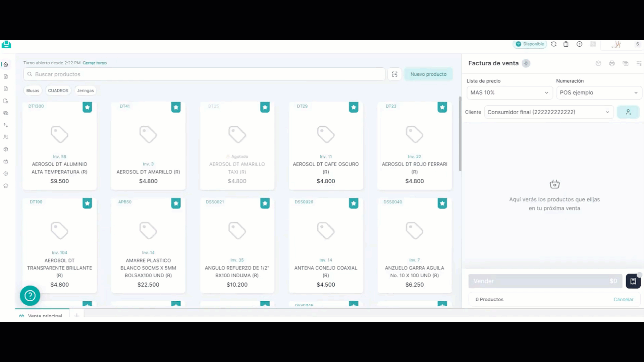The height and width of the screenshot is (362, 644).
Task: Click the $9.500 price text
Action: [x=59, y=181]
